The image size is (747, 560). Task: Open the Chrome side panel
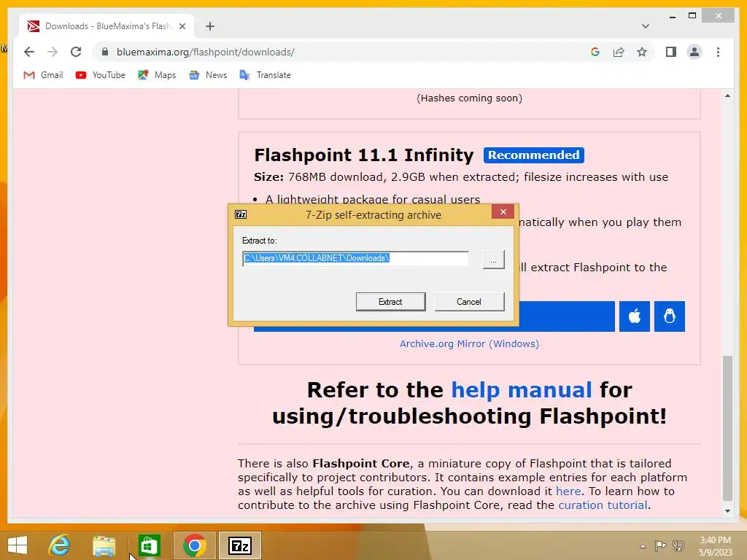click(671, 52)
